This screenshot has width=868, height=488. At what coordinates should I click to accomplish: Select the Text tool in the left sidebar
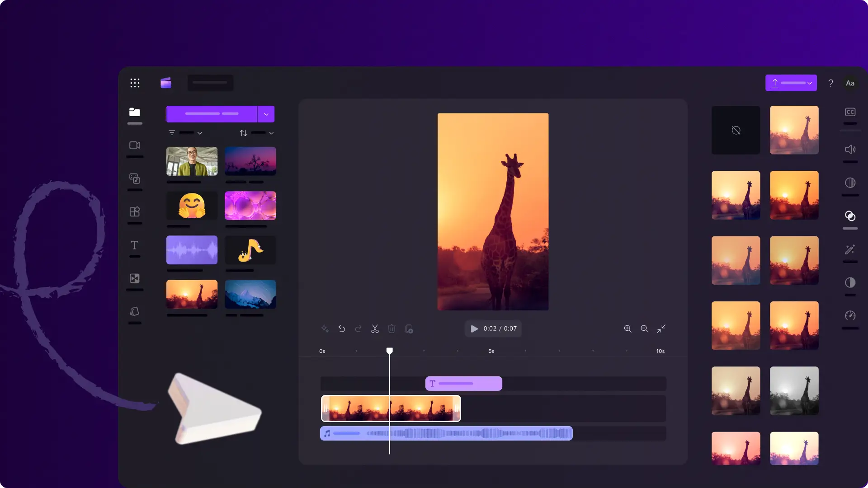(134, 245)
